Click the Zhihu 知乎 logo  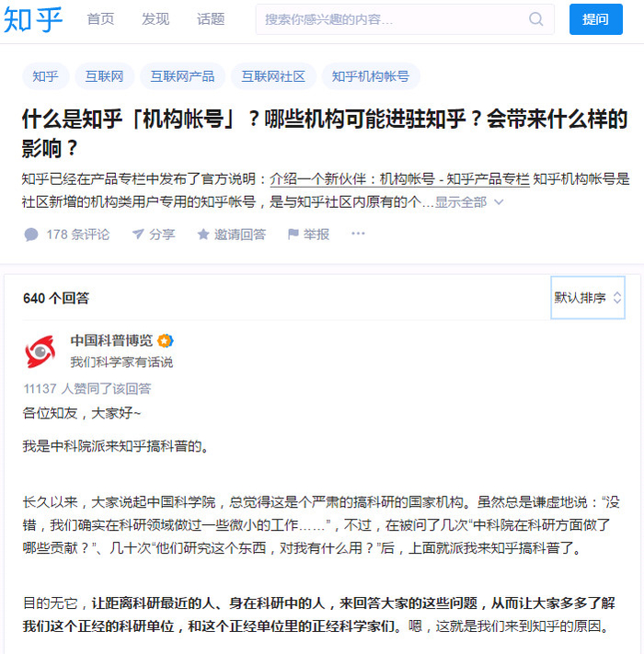coord(33,19)
